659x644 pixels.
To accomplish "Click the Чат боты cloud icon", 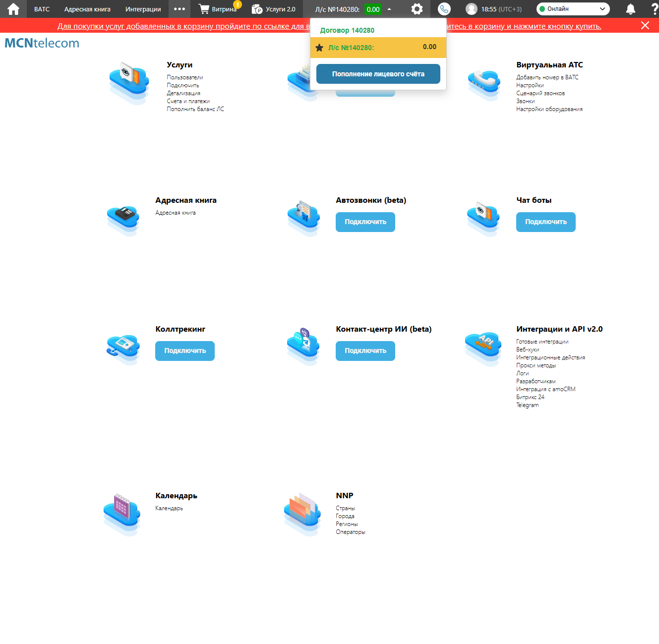I will point(483,218).
